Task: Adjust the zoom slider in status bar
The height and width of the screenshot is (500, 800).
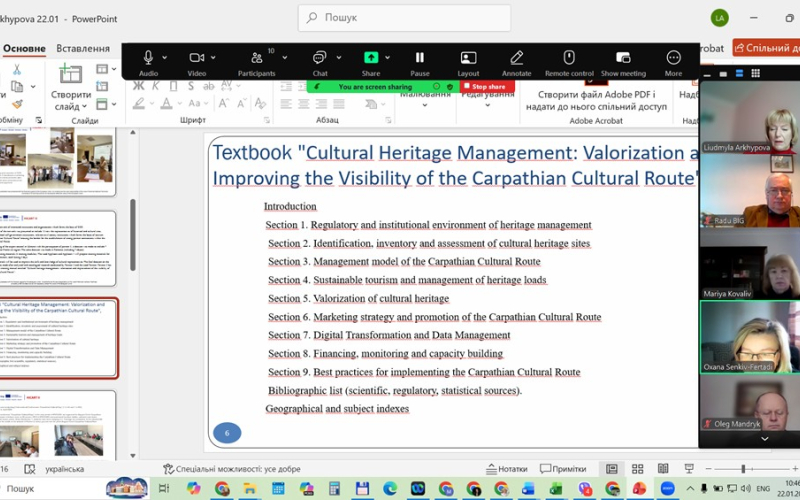Action: [743, 469]
